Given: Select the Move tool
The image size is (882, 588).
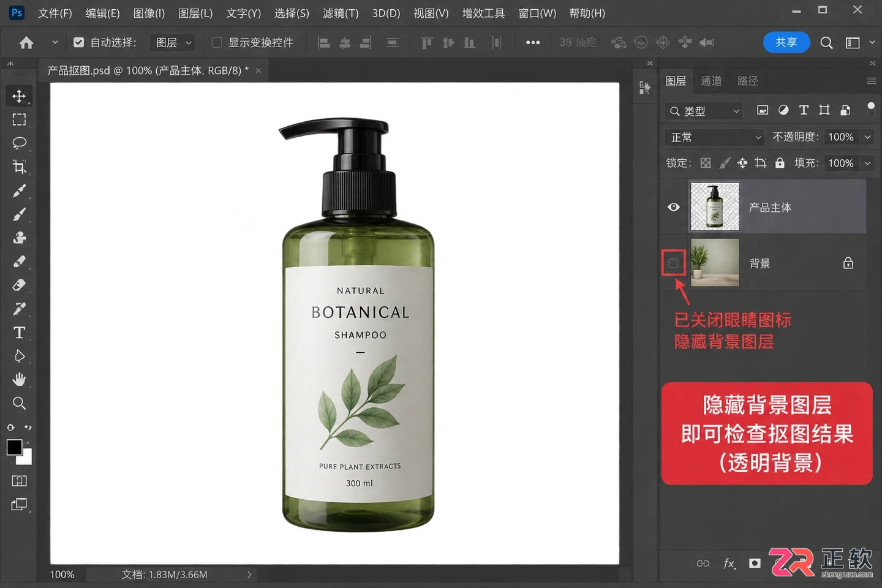Looking at the screenshot, I should [x=19, y=96].
